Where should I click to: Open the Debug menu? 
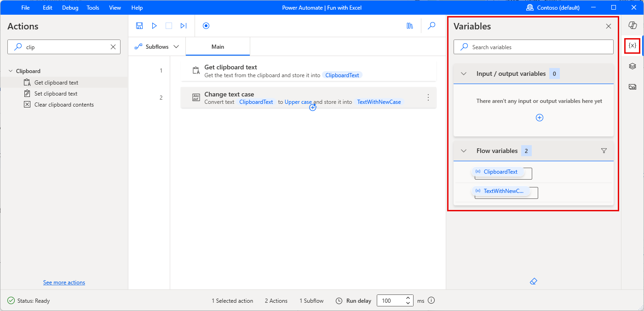coord(70,7)
